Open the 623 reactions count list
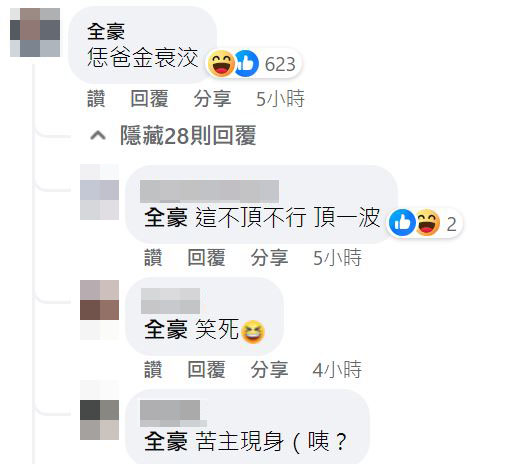 coord(280,64)
